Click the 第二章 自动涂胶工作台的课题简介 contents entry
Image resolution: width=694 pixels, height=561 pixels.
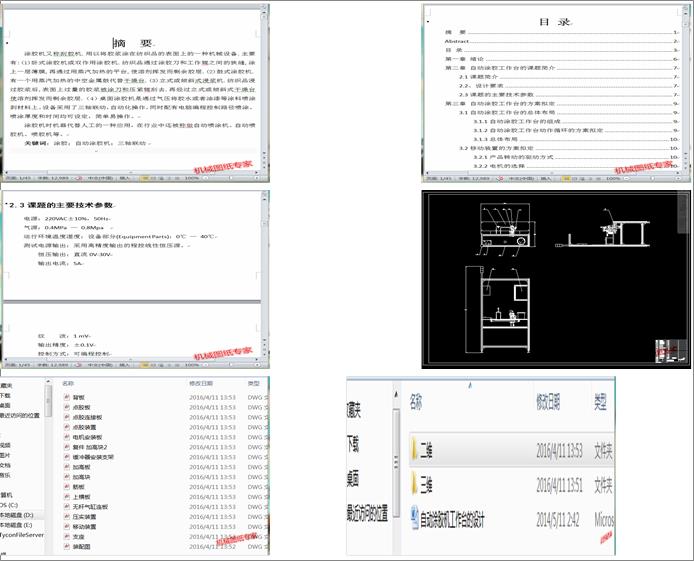point(500,68)
